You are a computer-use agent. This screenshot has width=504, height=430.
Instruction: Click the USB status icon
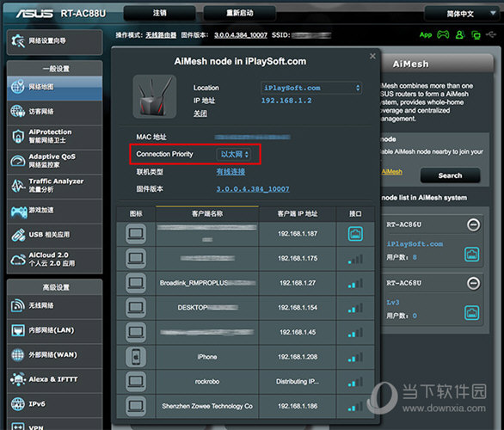point(491,34)
